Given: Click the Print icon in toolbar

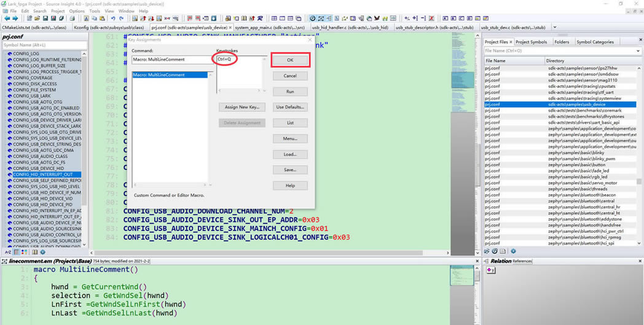Looking at the screenshot, I should coord(72,18).
